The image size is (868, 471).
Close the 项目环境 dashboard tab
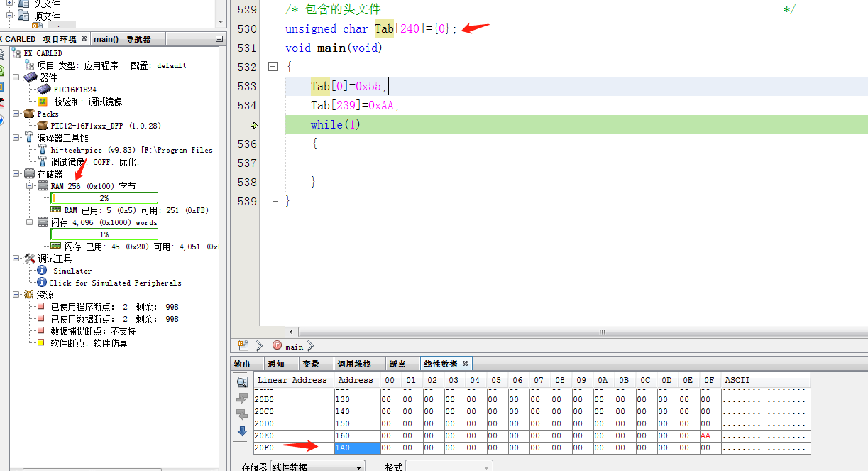pos(84,38)
